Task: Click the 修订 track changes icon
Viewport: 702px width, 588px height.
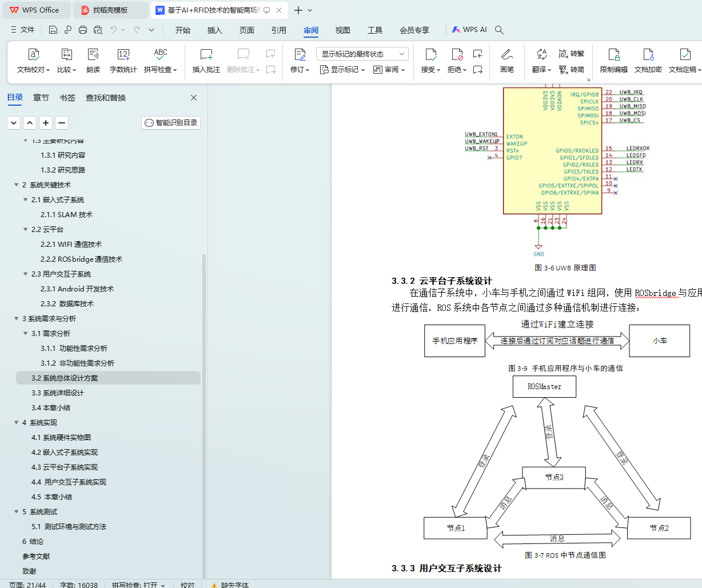Action: pos(300,54)
